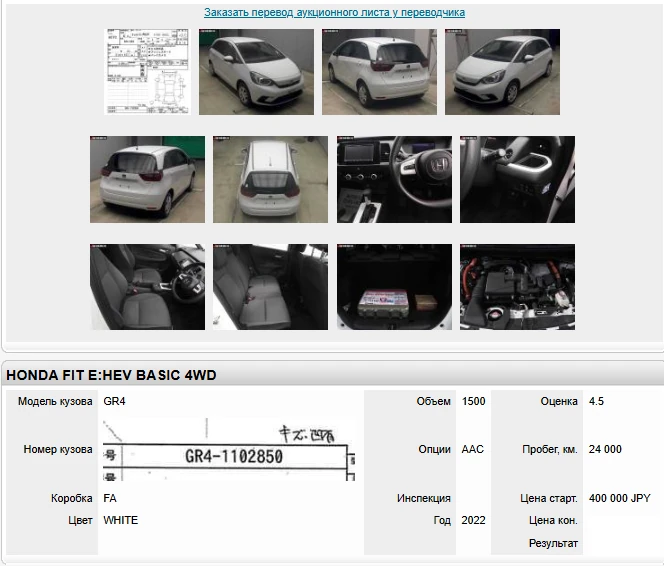This screenshot has height=566, width=664.
Task: Click the HONDA FIT E:HEV BASIC 4WD heading
Action: point(111,375)
